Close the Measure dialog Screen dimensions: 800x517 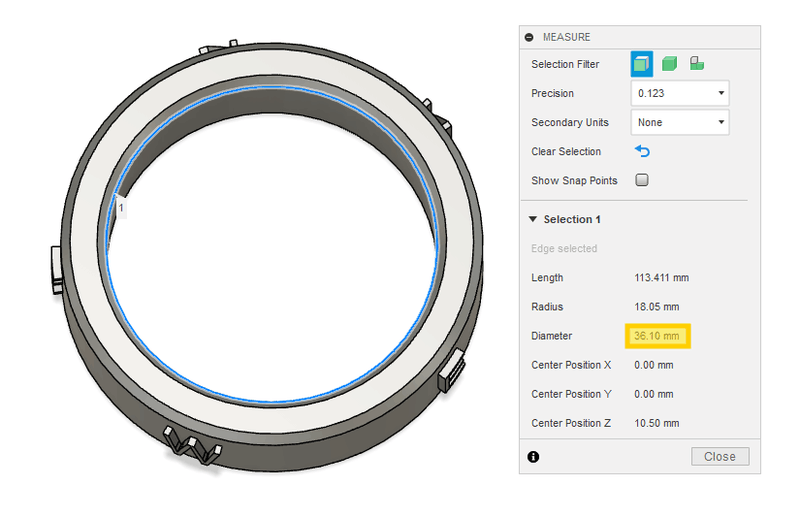(x=720, y=456)
